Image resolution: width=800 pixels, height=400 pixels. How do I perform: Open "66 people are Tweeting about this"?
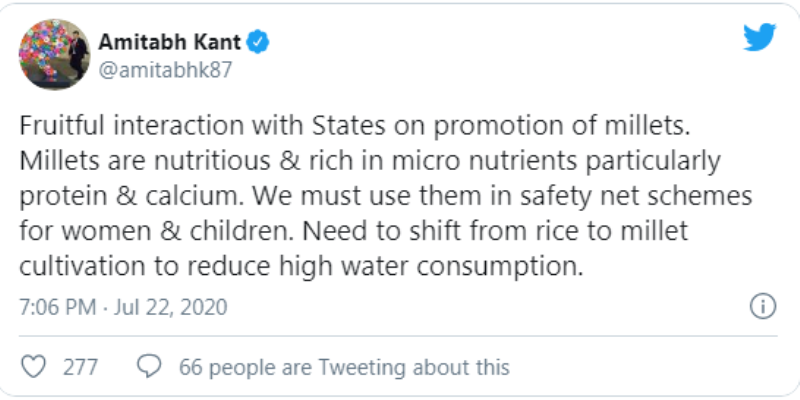point(344,367)
